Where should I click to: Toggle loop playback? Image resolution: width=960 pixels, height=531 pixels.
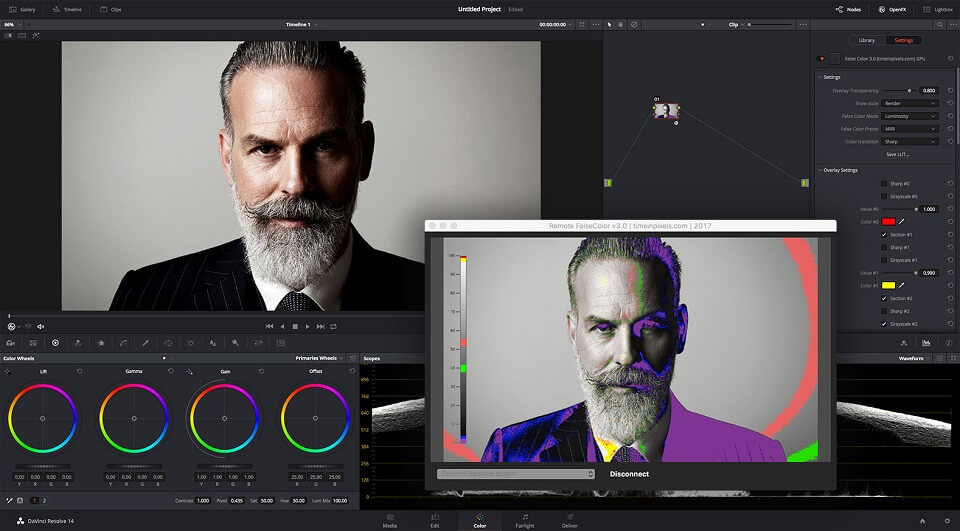click(333, 326)
